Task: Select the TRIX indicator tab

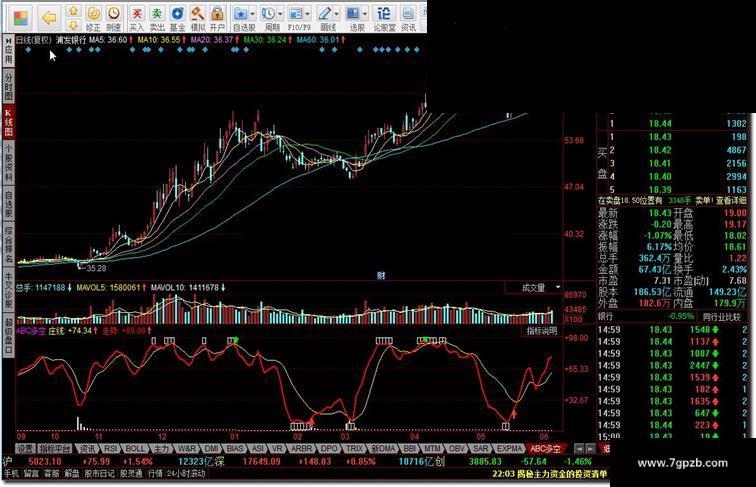Action: coord(354,448)
